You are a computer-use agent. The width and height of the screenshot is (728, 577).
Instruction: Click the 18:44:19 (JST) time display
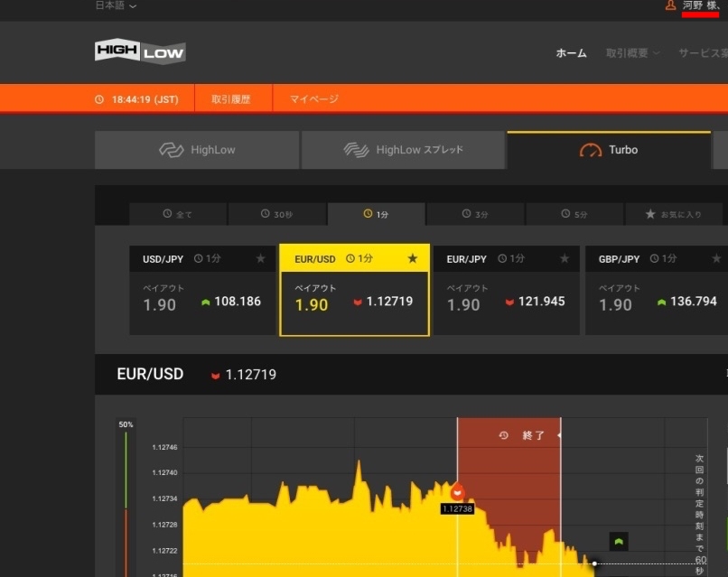click(x=145, y=99)
